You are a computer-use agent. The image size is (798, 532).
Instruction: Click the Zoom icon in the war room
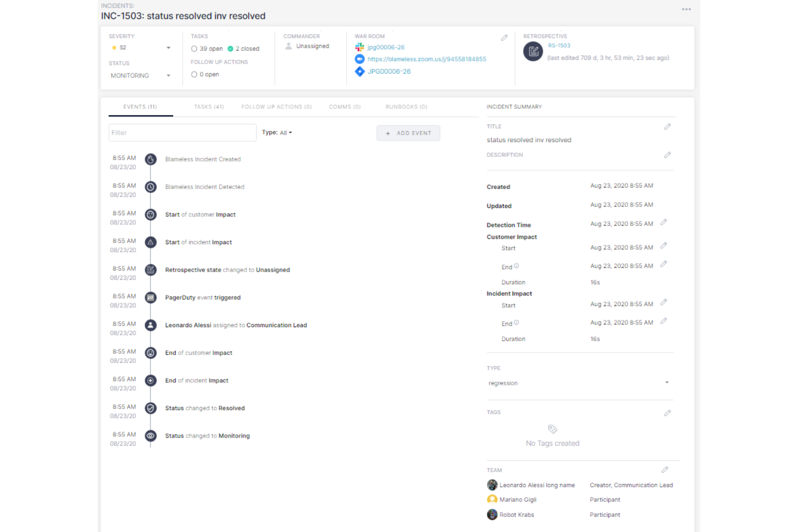coord(360,59)
